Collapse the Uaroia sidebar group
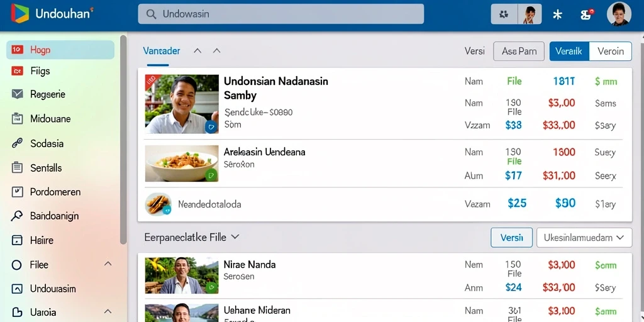This screenshot has height=322, width=644. 108,311
